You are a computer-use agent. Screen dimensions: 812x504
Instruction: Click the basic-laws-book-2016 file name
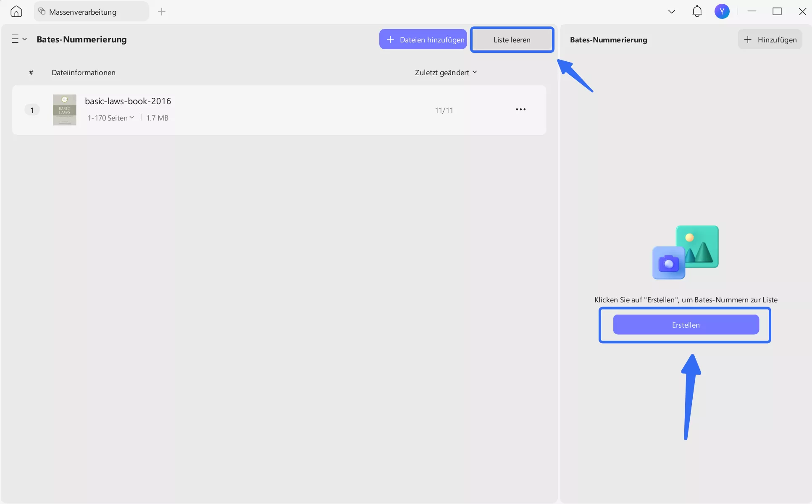128,101
